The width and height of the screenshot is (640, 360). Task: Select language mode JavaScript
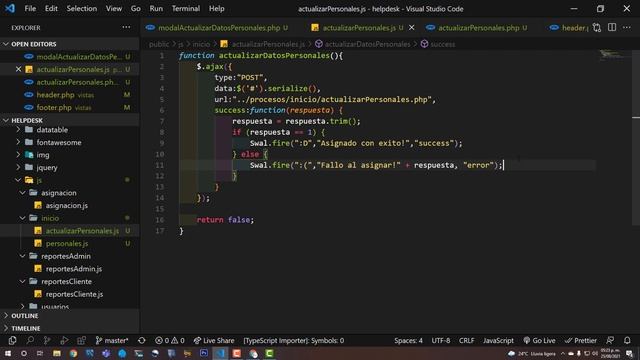tap(498, 340)
